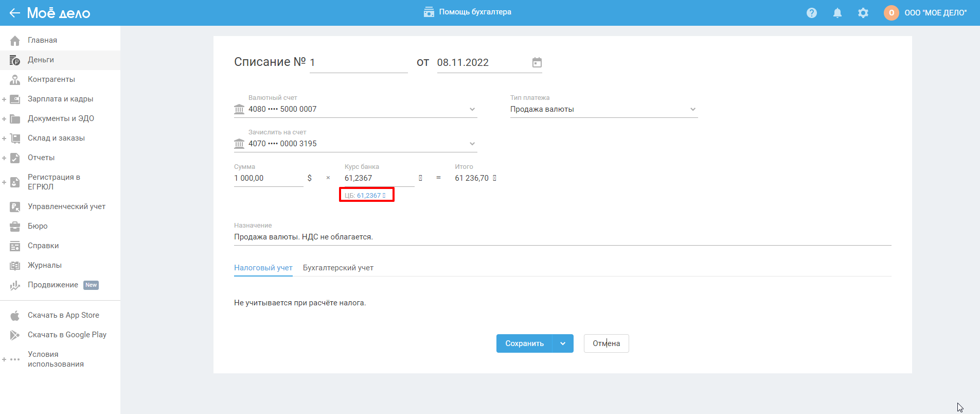Open the Сохранить button dropdown arrow

click(563, 343)
